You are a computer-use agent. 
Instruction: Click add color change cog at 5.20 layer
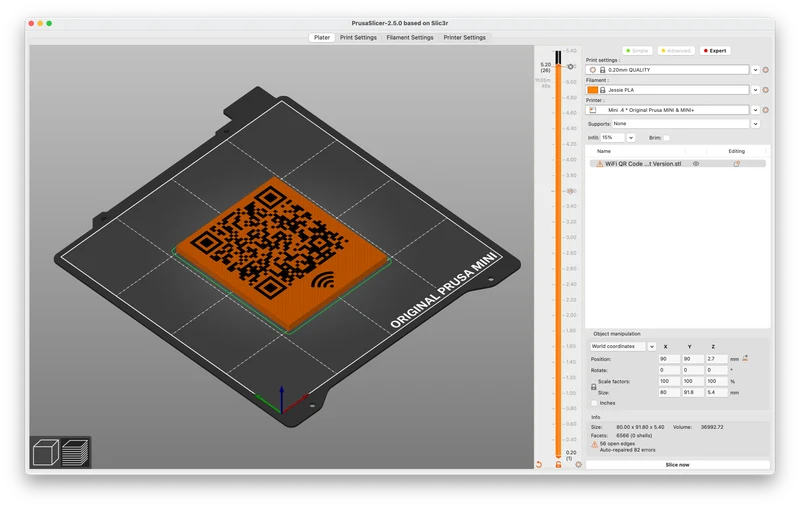pos(570,67)
